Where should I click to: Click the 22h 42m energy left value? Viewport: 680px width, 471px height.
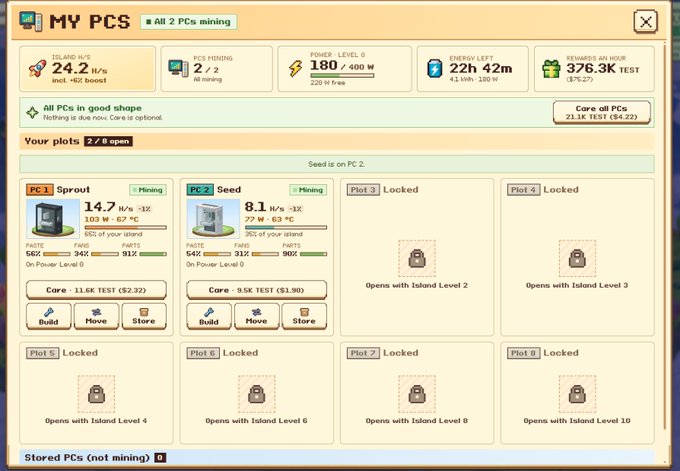point(481,69)
